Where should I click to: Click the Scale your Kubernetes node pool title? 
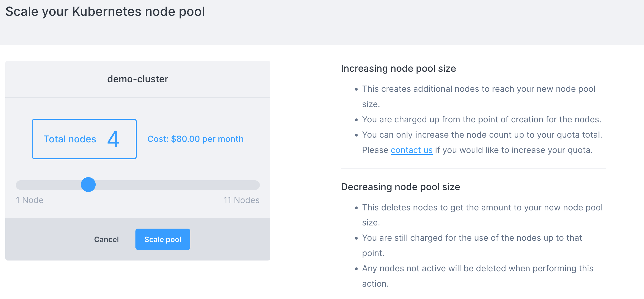pos(105,12)
